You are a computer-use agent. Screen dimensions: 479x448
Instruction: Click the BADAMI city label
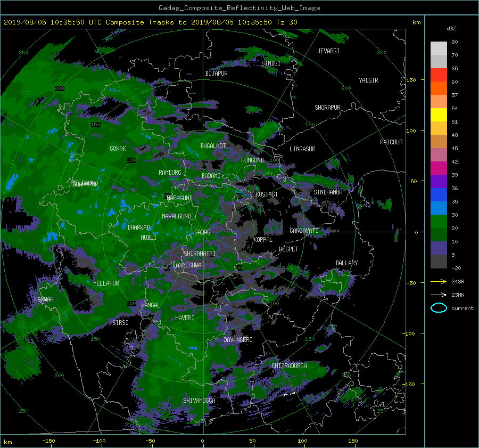(x=211, y=176)
